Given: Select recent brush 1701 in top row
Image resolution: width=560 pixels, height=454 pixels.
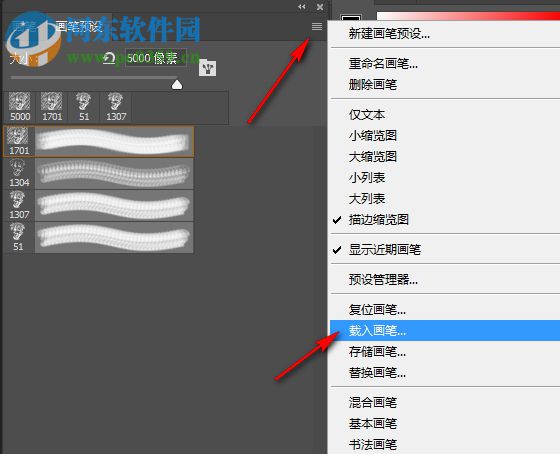Looking at the screenshot, I should (x=52, y=107).
